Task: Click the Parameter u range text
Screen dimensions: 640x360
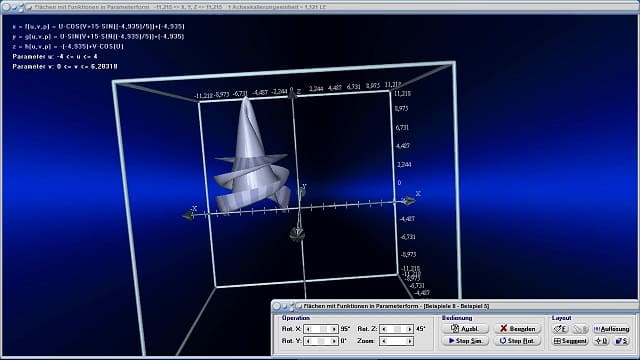Action: click(x=55, y=56)
